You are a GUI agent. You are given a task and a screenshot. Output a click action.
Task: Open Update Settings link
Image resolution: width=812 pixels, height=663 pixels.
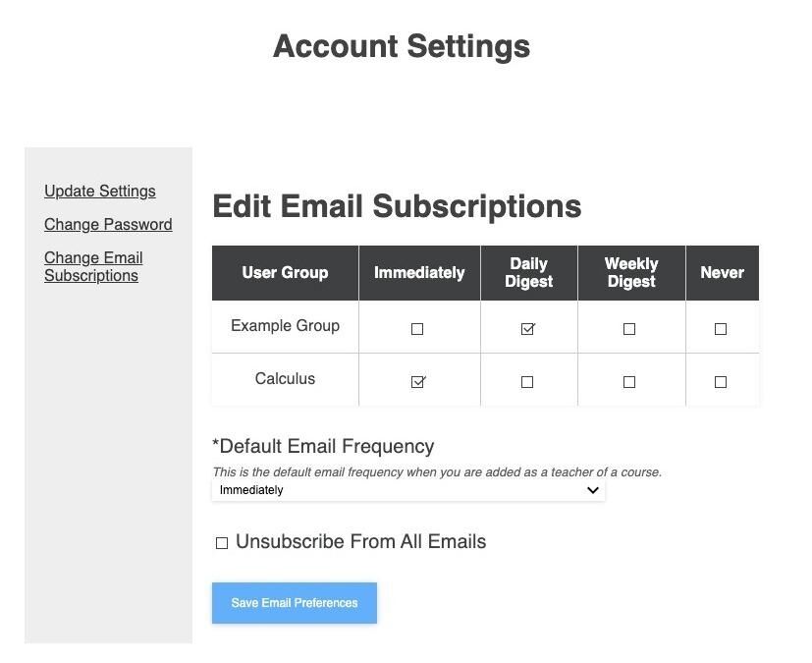coord(100,192)
